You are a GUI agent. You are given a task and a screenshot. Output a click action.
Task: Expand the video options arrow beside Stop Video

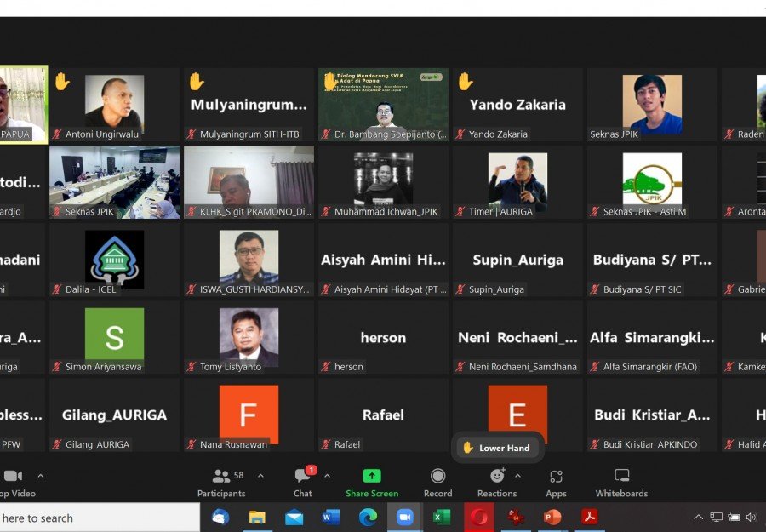[x=41, y=475]
